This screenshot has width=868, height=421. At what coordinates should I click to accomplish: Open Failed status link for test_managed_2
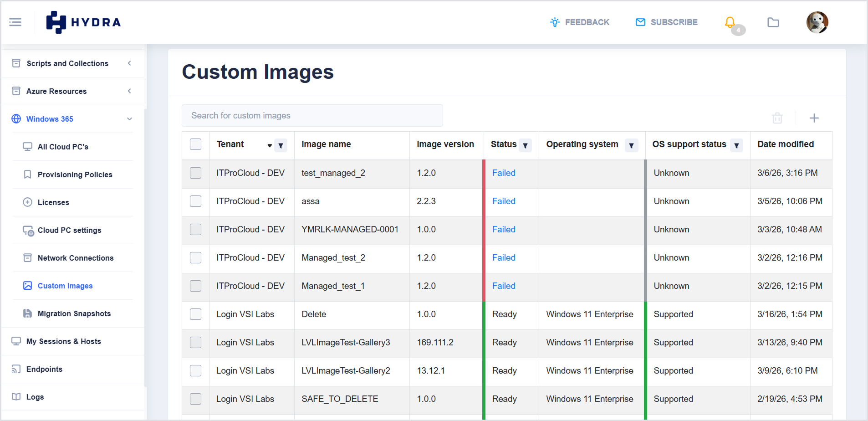[x=504, y=173]
